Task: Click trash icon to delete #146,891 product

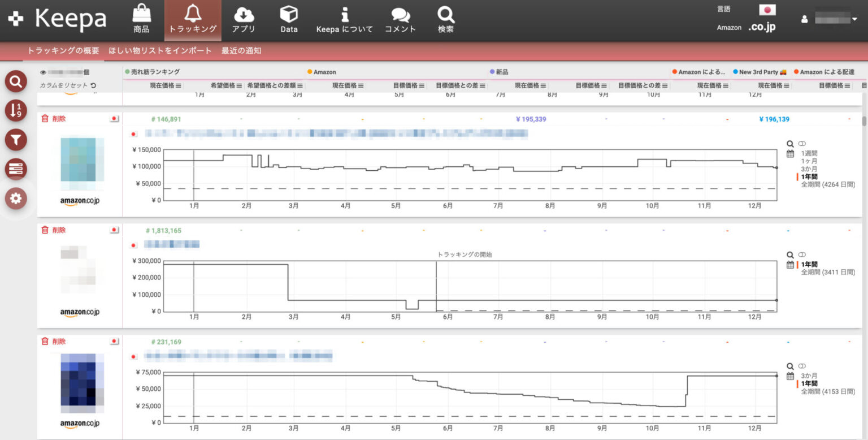Action: (x=45, y=119)
